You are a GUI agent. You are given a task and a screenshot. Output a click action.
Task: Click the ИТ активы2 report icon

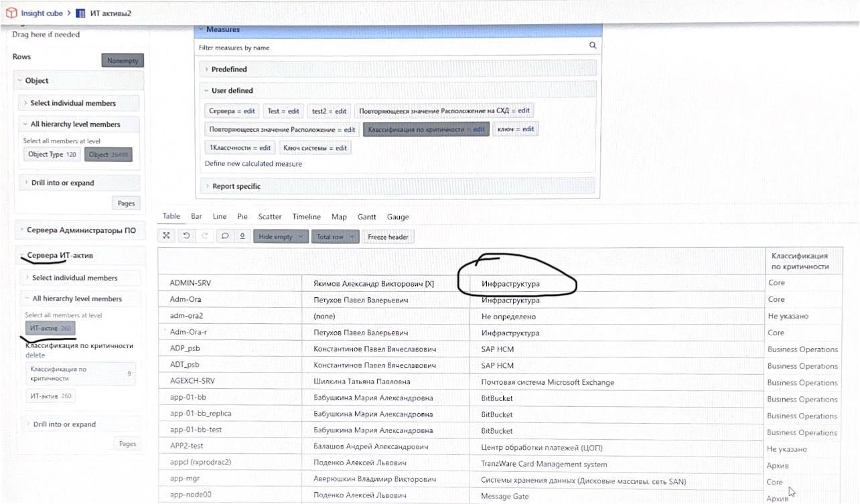tap(80, 13)
